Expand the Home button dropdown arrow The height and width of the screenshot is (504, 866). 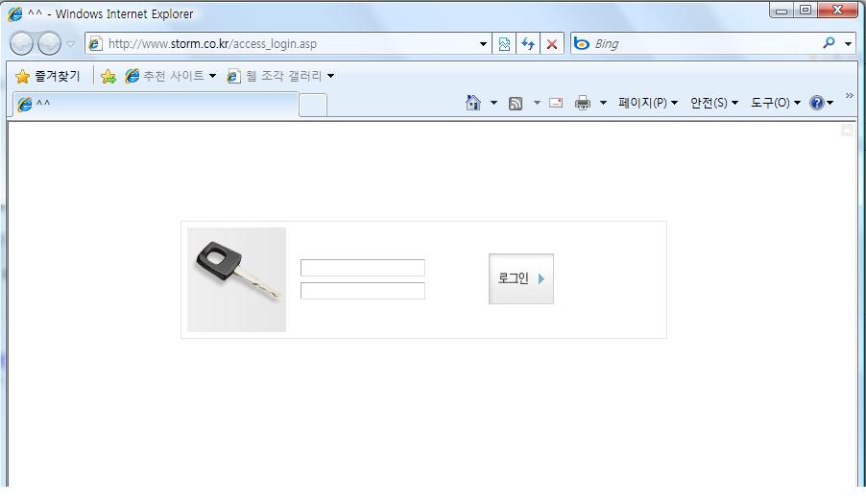click(493, 103)
